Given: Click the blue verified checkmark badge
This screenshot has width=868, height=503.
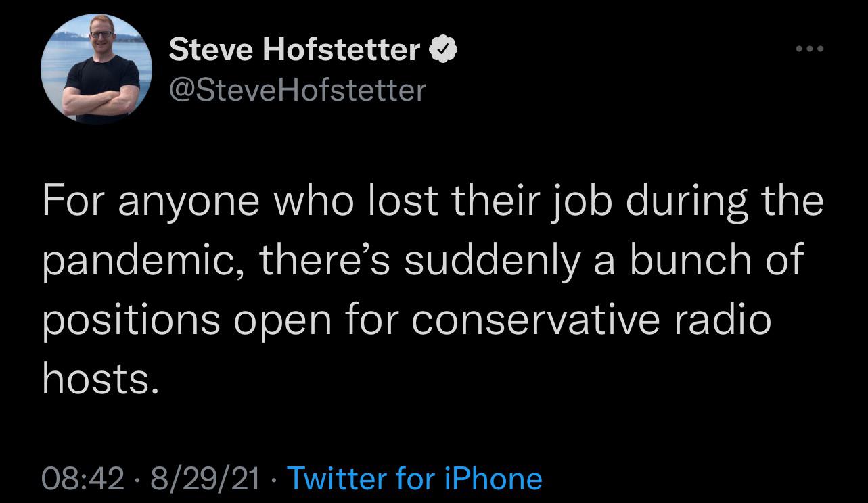Looking at the screenshot, I should point(443,49).
